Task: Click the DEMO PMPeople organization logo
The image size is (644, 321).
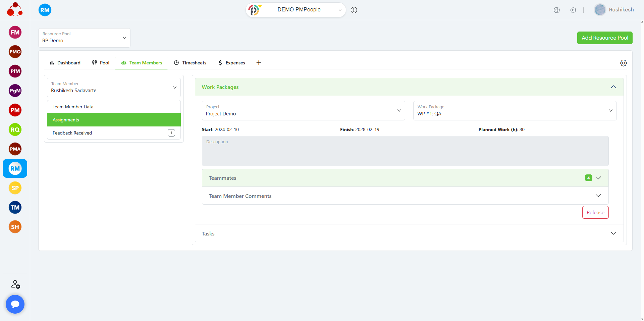Action: (x=255, y=10)
